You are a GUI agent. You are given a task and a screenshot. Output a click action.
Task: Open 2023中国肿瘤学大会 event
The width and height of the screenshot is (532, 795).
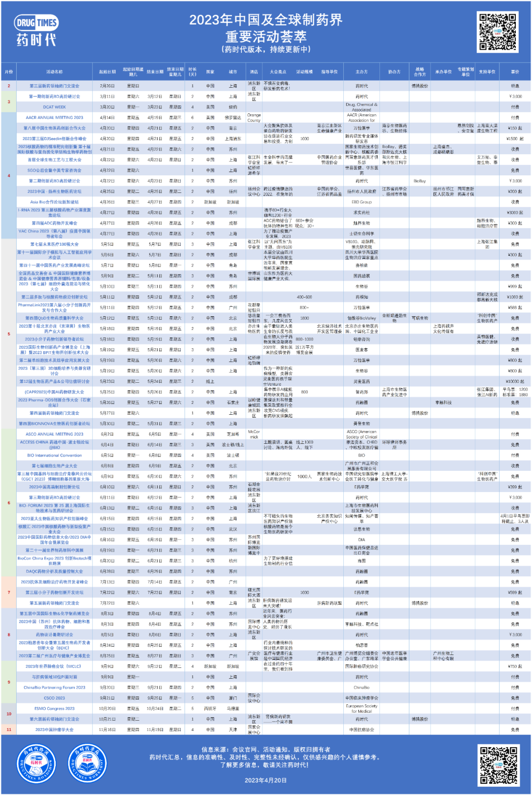[x=54, y=729]
